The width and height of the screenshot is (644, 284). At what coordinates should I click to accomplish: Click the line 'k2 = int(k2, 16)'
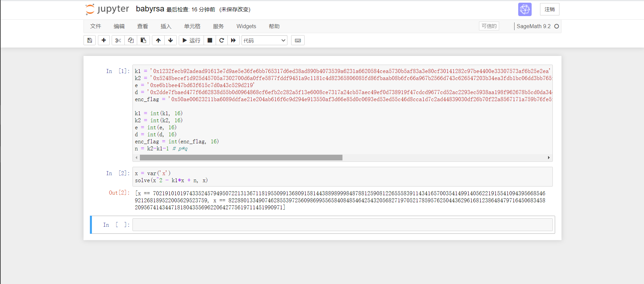point(159,120)
